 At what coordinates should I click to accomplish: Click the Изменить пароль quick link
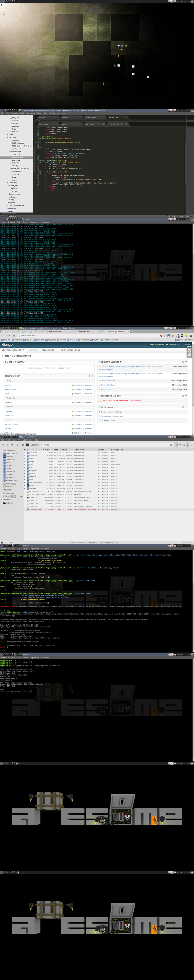coord(35,368)
